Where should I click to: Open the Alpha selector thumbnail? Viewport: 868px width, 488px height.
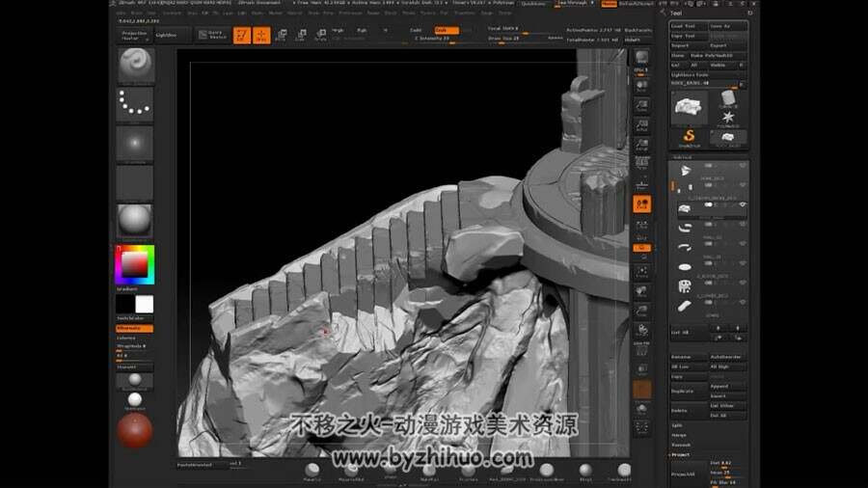(135, 144)
